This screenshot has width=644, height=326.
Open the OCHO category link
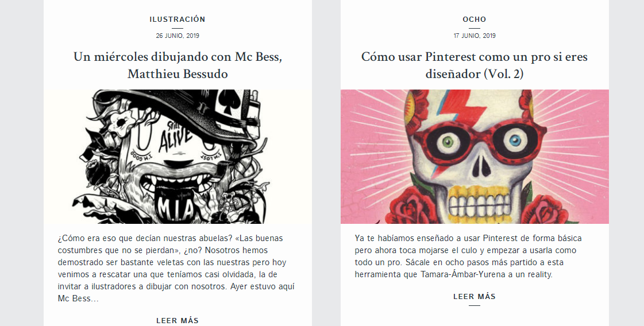475,20
